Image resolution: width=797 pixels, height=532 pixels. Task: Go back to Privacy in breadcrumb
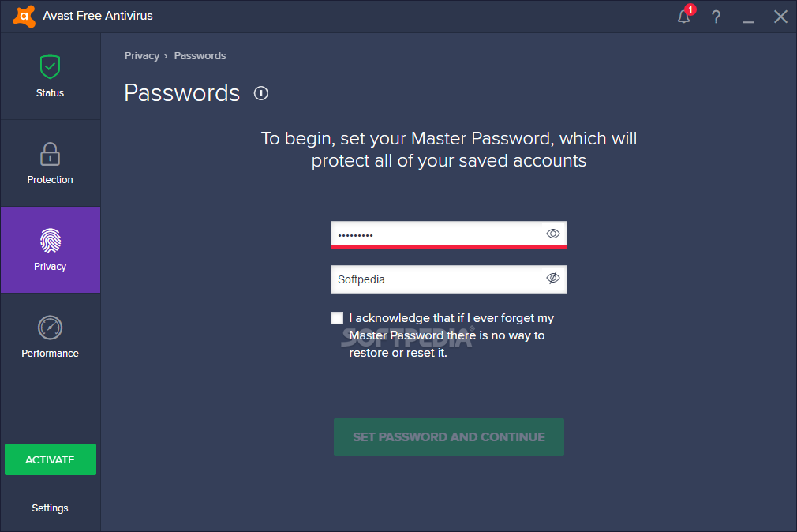(x=142, y=56)
